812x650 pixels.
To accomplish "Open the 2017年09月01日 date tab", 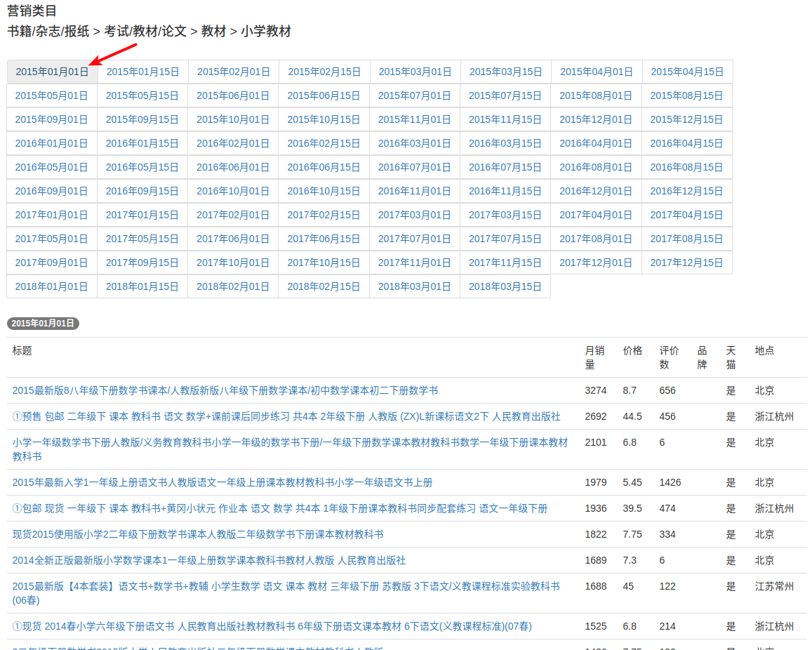I will point(52,263).
